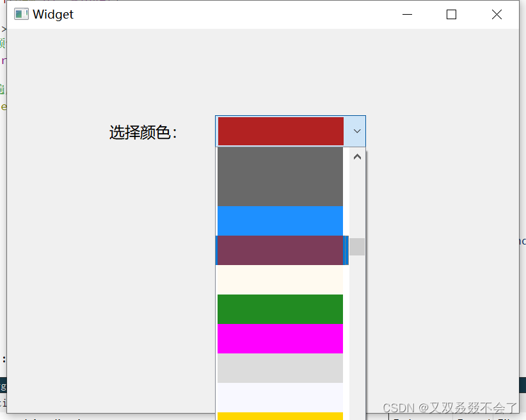526x420 pixels.
Task: Choose the forest green color item
Action: [280, 309]
